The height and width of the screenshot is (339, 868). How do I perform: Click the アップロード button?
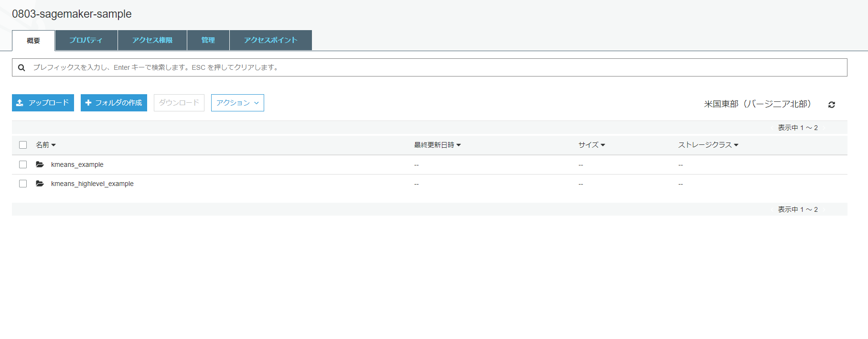tap(43, 103)
